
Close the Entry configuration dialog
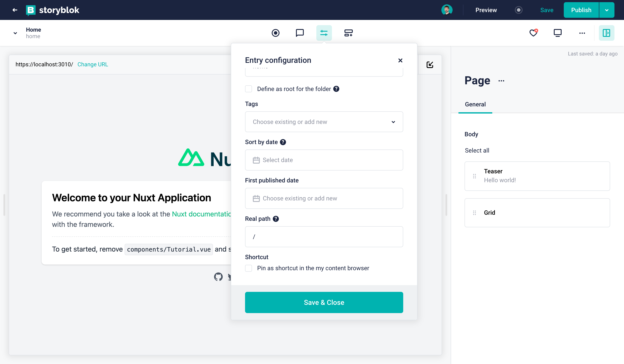pyautogui.click(x=400, y=60)
